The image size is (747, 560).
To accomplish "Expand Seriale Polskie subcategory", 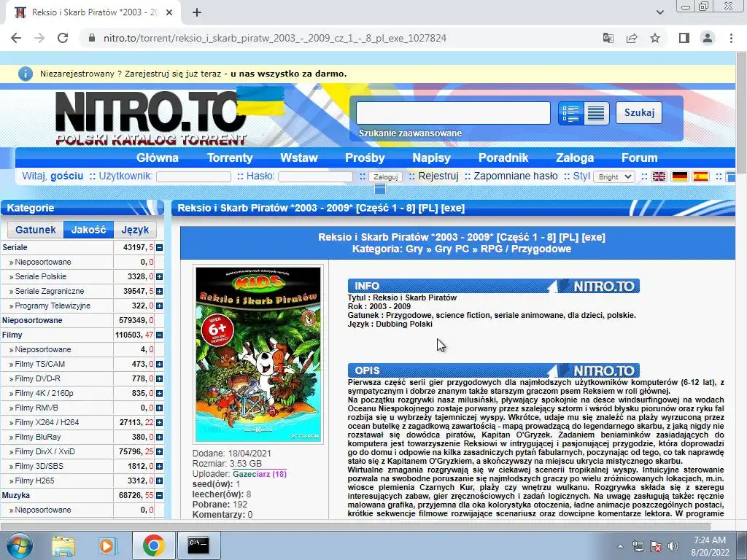I will pos(159,276).
